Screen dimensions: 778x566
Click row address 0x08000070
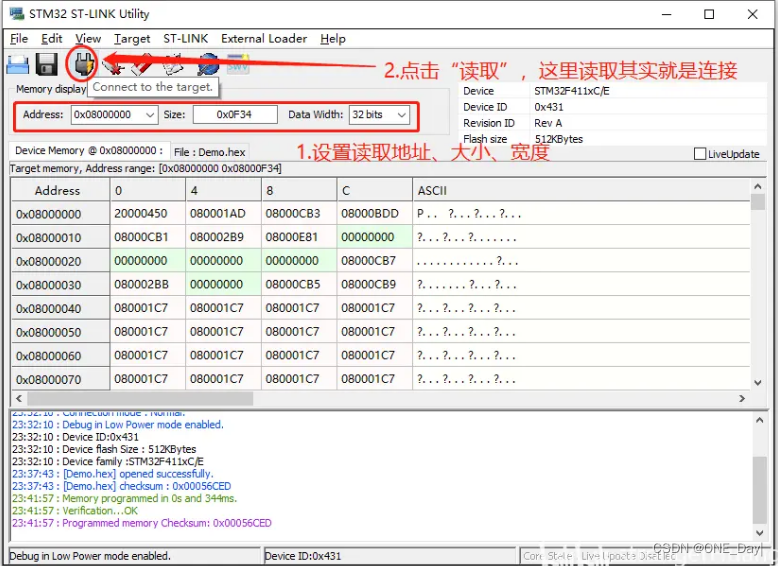coord(61,379)
